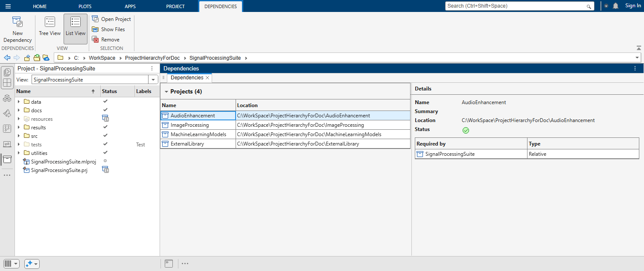Screen dimensions: 644x271
Task: Sort files by Labels column
Action: click(147, 91)
